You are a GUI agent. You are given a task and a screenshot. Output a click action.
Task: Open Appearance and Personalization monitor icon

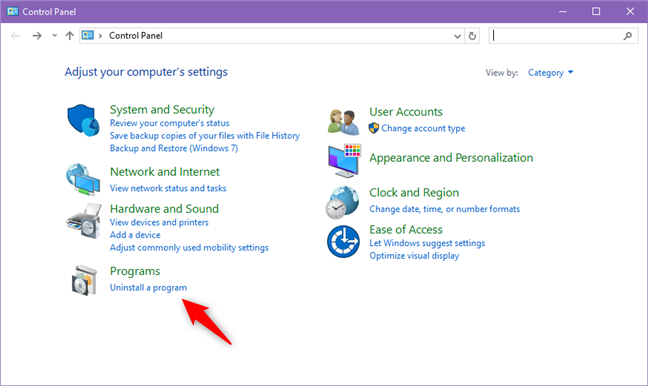pyautogui.click(x=344, y=161)
